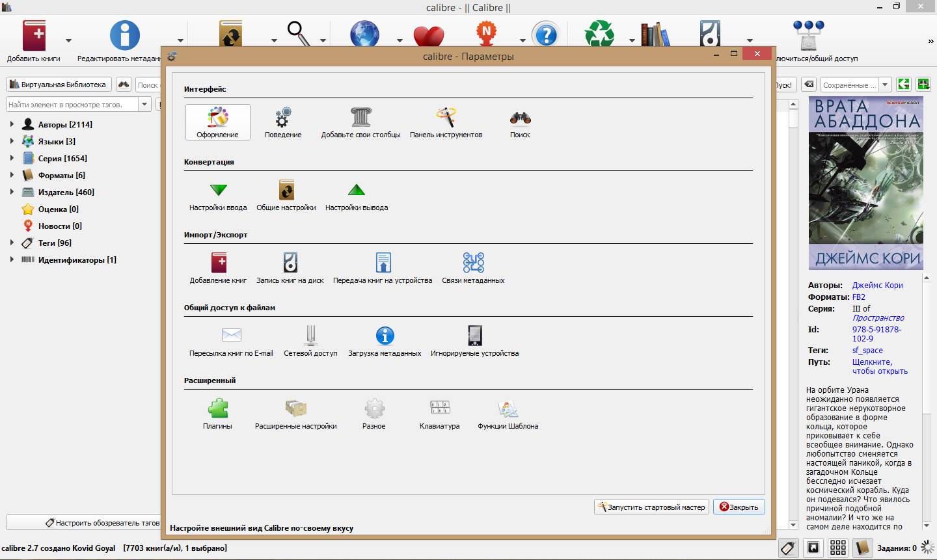The width and height of the screenshot is (937, 560).
Task: Click Добавить книги in main toolbar
Action: (34, 41)
